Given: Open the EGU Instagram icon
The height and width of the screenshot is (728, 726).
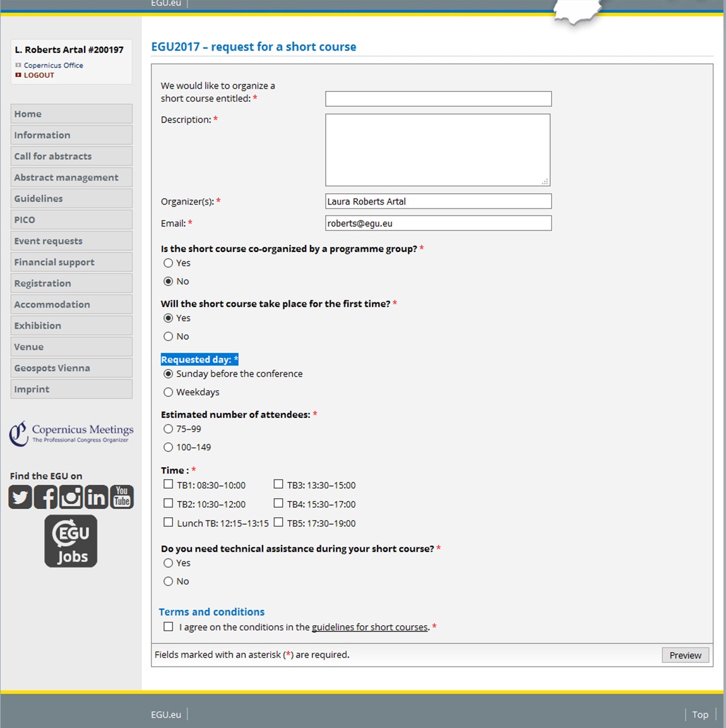Looking at the screenshot, I should point(71,497).
